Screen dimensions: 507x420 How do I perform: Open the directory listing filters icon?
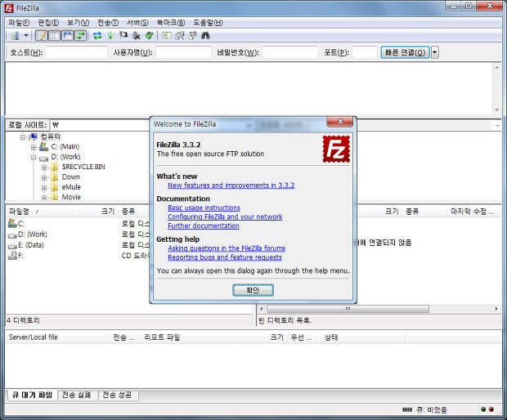(167, 35)
